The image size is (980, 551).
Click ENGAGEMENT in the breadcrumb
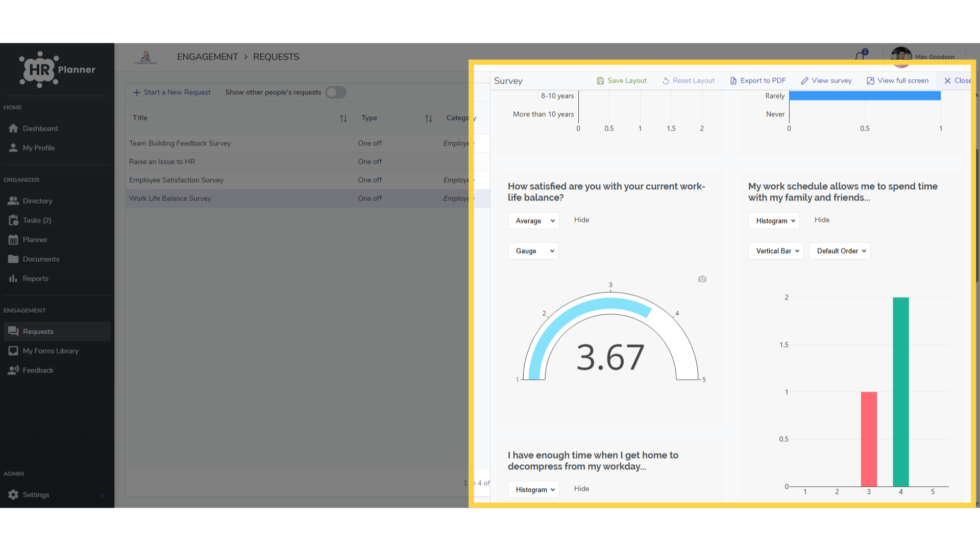click(x=207, y=57)
